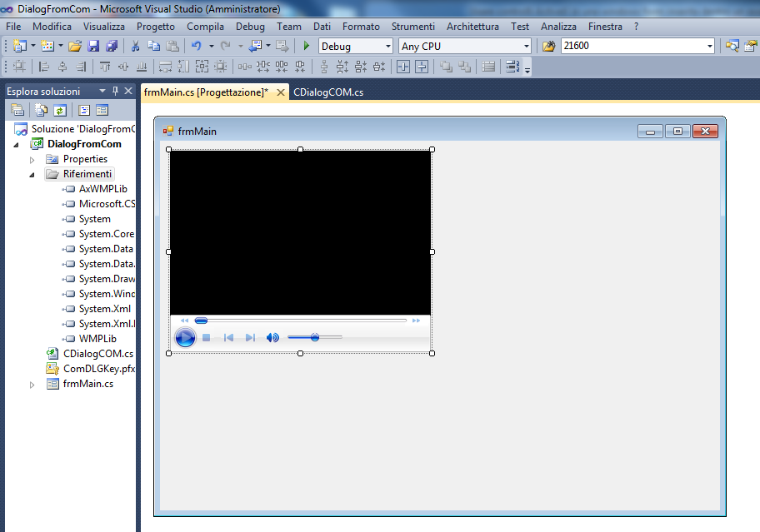Click the media player Next track button
This screenshot has height=532, width=760.
250,338
